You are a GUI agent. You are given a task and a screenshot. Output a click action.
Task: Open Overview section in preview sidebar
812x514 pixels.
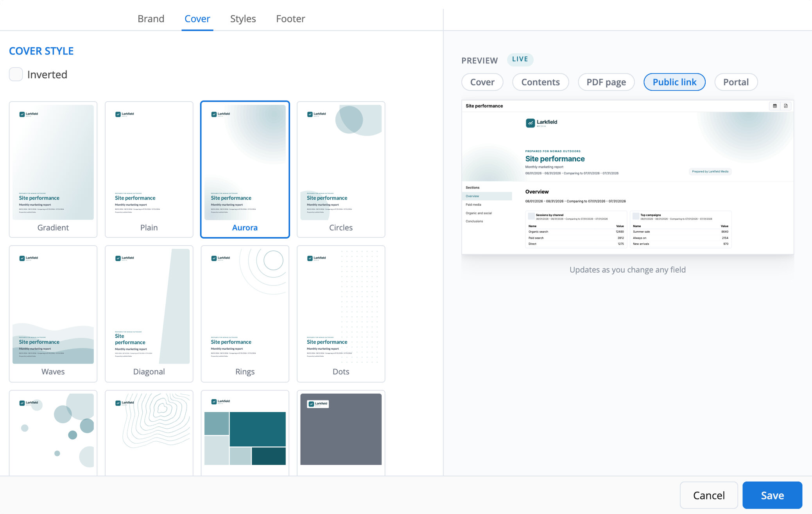click(x=487, y=196)
